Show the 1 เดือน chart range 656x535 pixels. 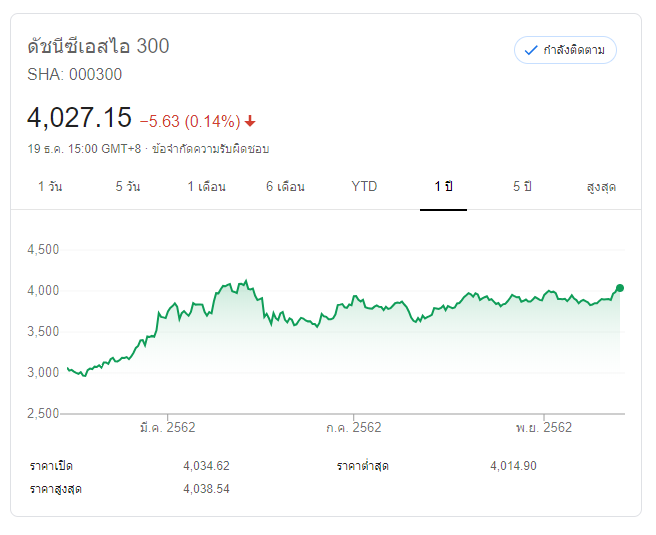pyautogui.click(x=206, y=187)
